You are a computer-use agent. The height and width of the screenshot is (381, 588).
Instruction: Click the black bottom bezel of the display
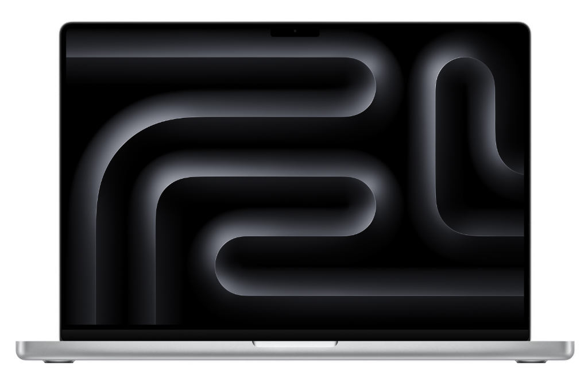point(294,333)
